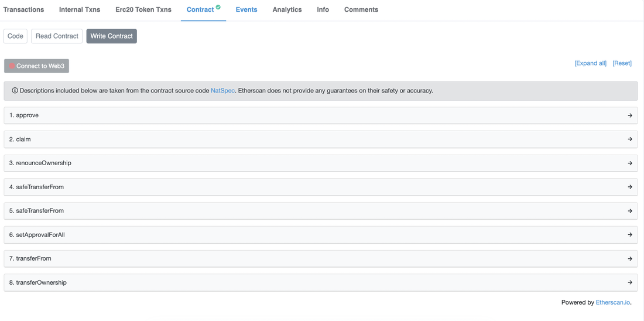Viewport: 644px width, 321px height.
Task: Switch to the Transactions tab
Action: (24, 9)
